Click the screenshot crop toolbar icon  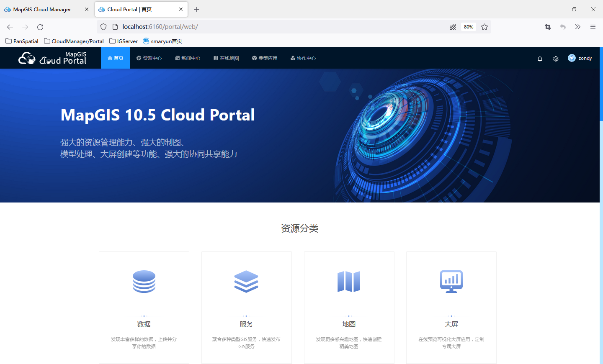click(548, 27)
